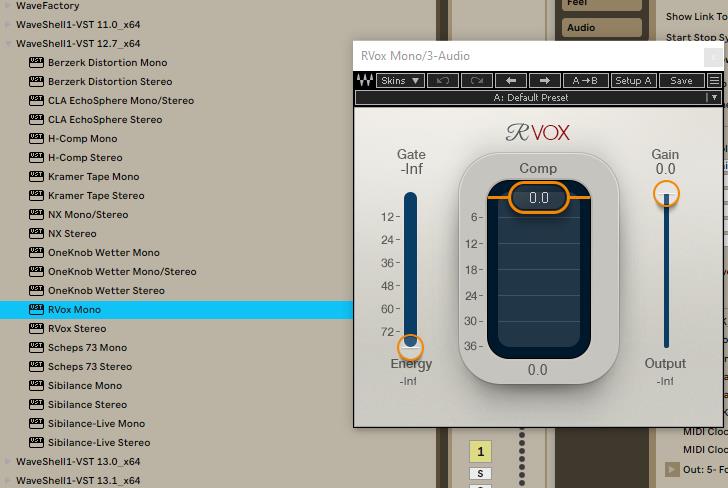Collapse the WaveShell1-VST 12.7_x64 folder
This screenshot has height=488, width=728.
[8, 44]
